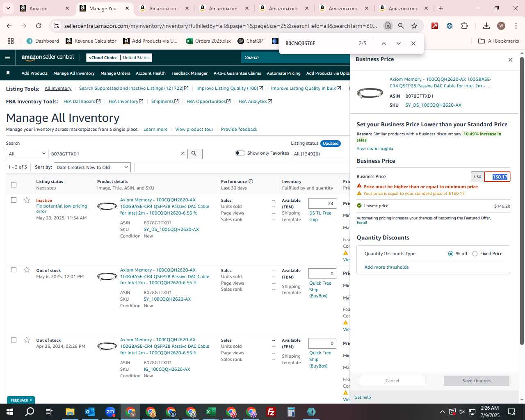Click Save changes in Business Price panel
Viewport: 525px width, 420px height.
(x=476, y=381)
